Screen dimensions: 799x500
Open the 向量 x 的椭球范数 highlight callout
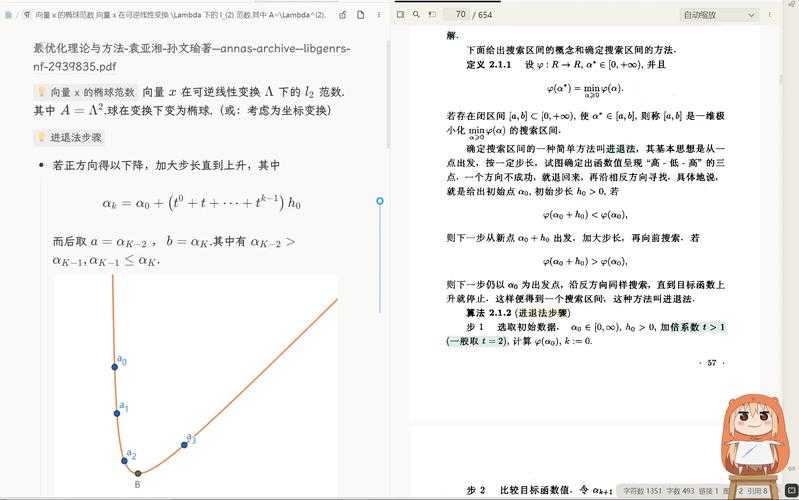[86, 92]
